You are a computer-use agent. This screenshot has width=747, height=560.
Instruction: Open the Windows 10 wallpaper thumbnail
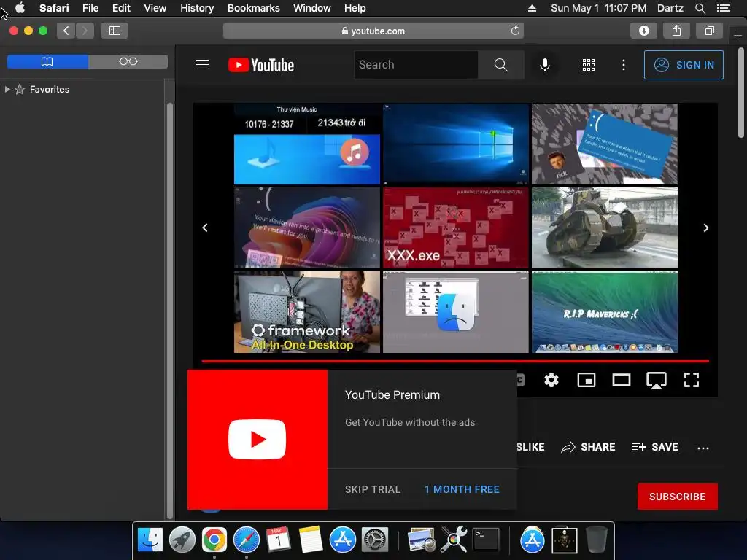point(455,144)
